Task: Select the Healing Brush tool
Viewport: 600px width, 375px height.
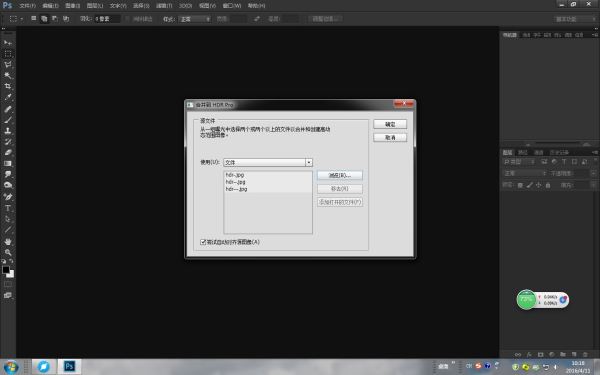Action: pyautogui.click(x=8, y=109)
